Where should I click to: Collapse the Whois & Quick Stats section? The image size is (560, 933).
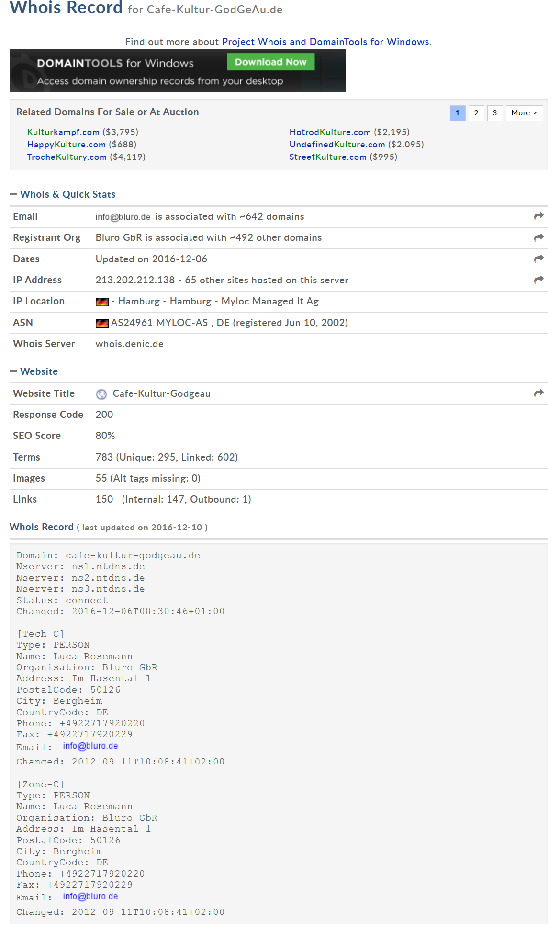click(x=63, y=194)
